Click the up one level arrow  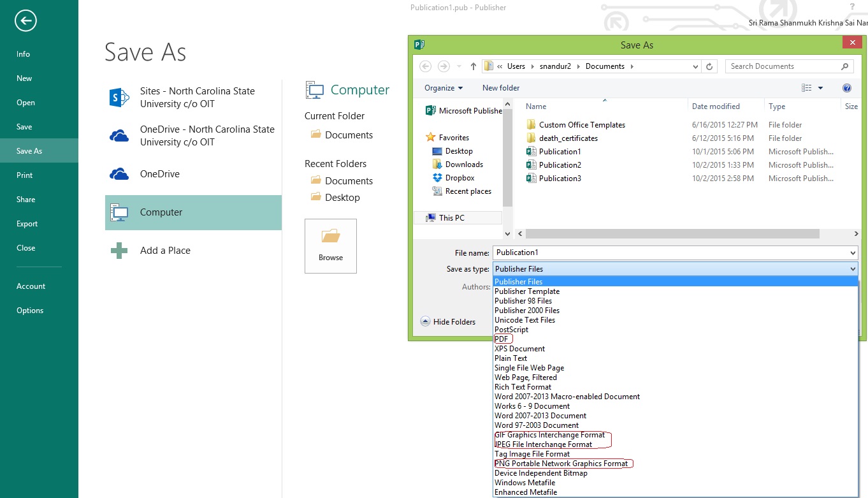(x=473, y=66)
